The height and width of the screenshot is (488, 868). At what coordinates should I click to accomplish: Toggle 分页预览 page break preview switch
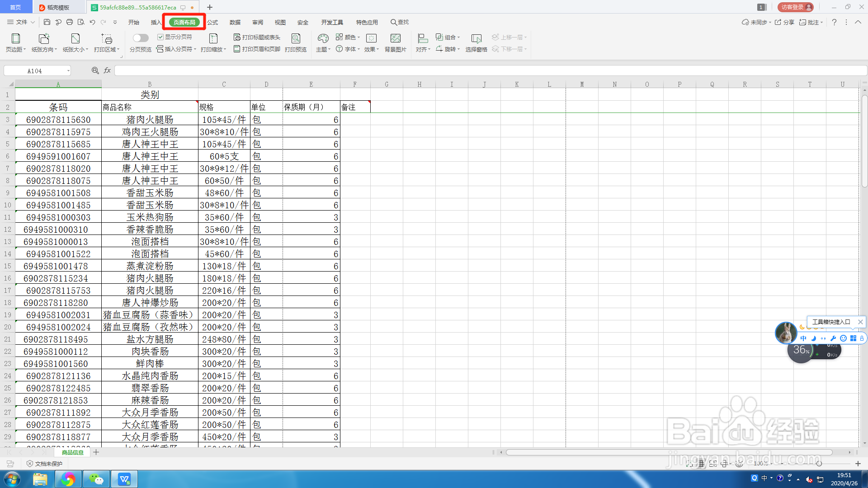pyautogui.click(x=140, y=38)
